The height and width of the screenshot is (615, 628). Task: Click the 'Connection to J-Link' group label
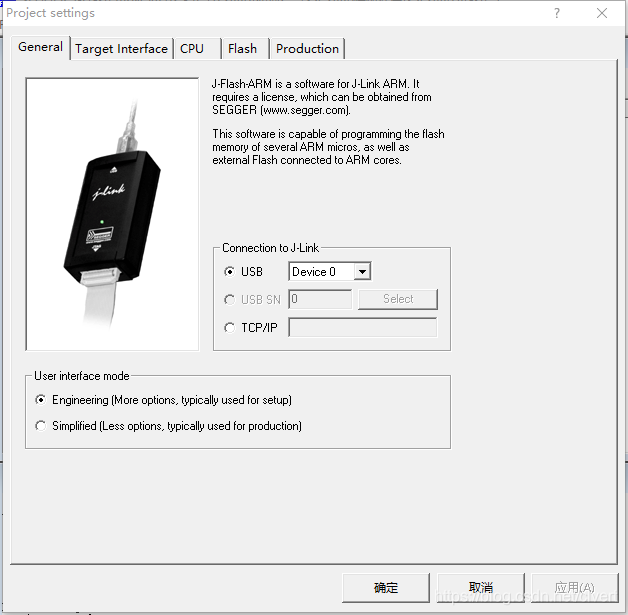pos(270,248)
